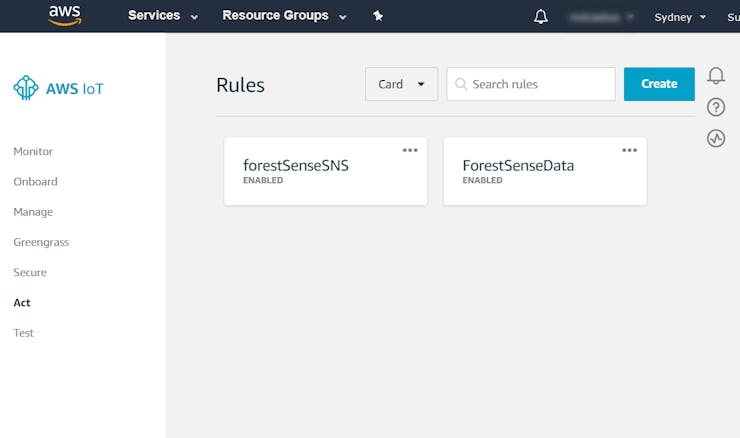Click the search magnifier icon
The width and height of the screenshot is (740, 438).
coord(461,84)
